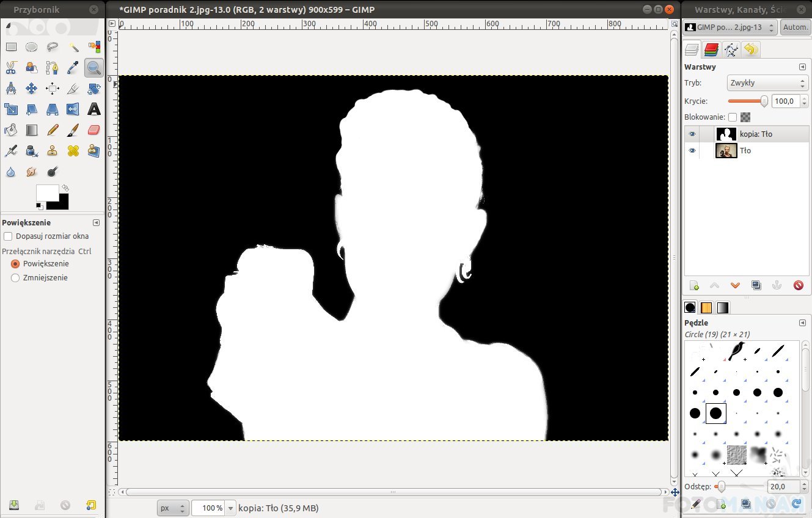Hide the 'kopia: Tło' layer
The width and height of the screenshot is (812, 518).
[692, 134]
